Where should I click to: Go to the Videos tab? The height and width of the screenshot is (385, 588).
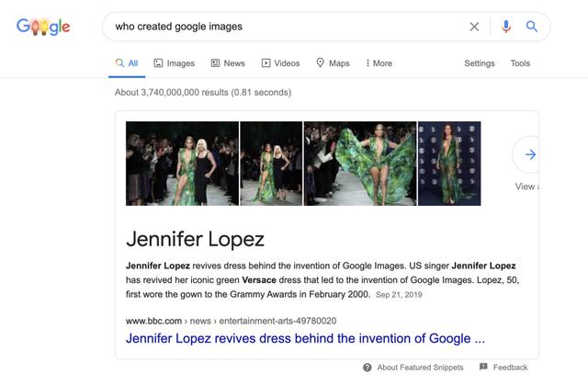point(280,63)
